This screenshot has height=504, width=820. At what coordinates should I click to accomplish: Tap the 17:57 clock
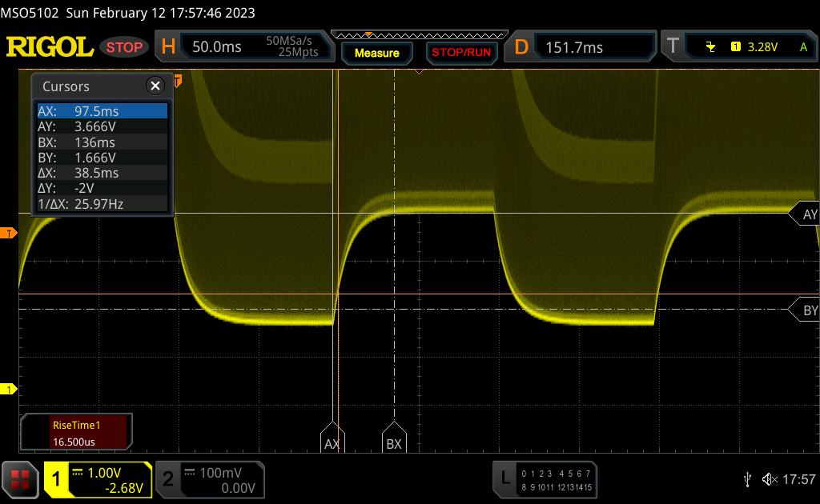click(799, 479)
